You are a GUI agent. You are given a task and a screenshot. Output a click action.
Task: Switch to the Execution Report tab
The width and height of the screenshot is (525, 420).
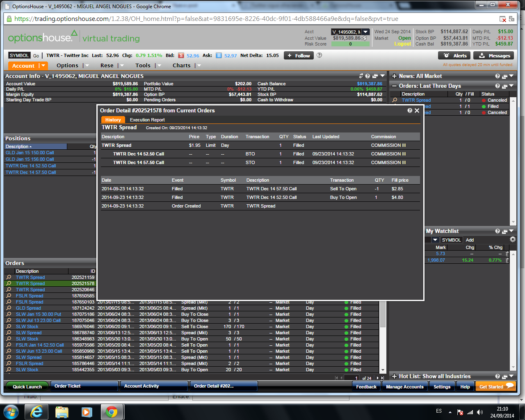tap(147, 120)
